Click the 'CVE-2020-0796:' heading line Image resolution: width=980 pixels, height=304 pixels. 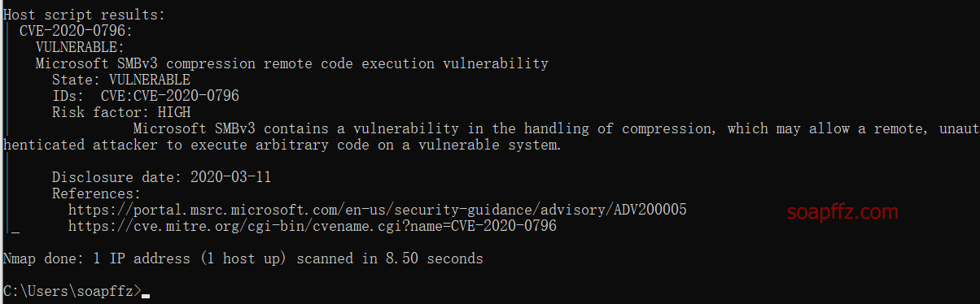[x=77, y=31]
